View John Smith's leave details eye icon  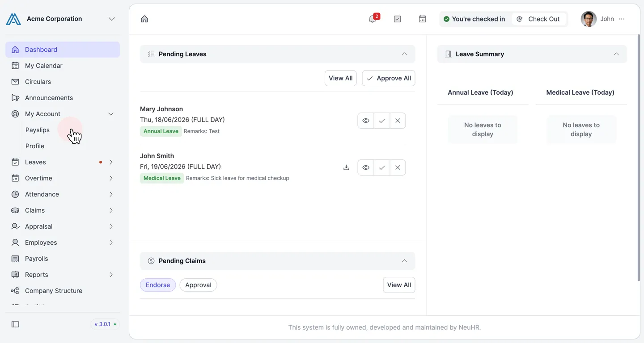click(366, 167)
